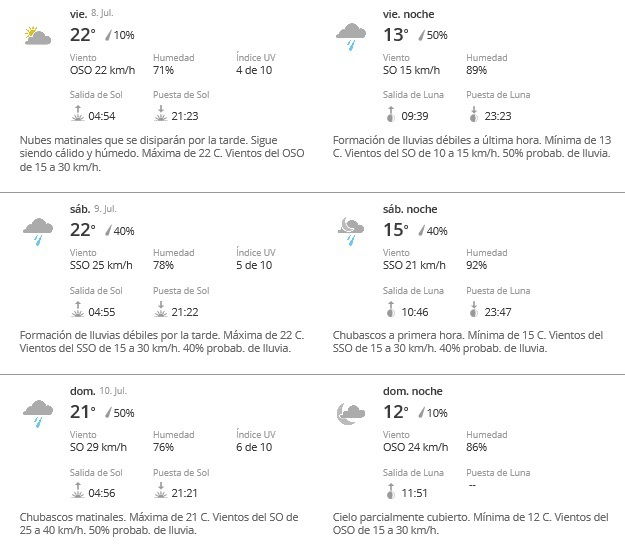
Task: Click the rain cloud icon for sáb. 9 Jul
Action: (x=38, y=232)
